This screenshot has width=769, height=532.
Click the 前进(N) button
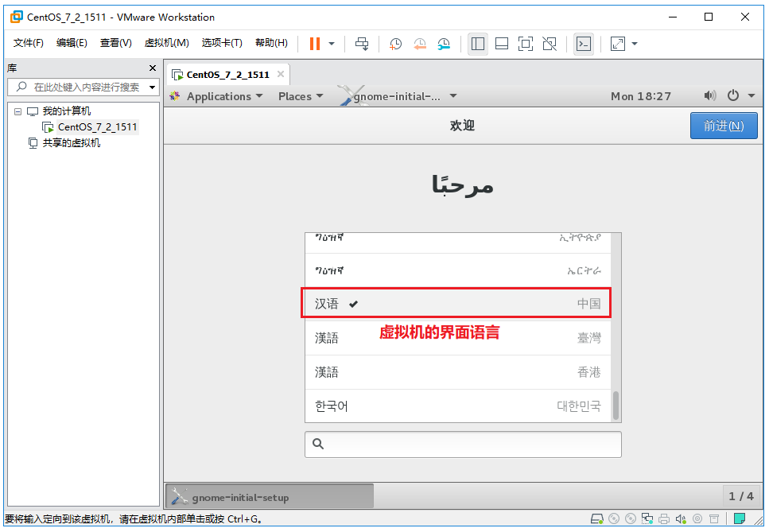(724, 126)
